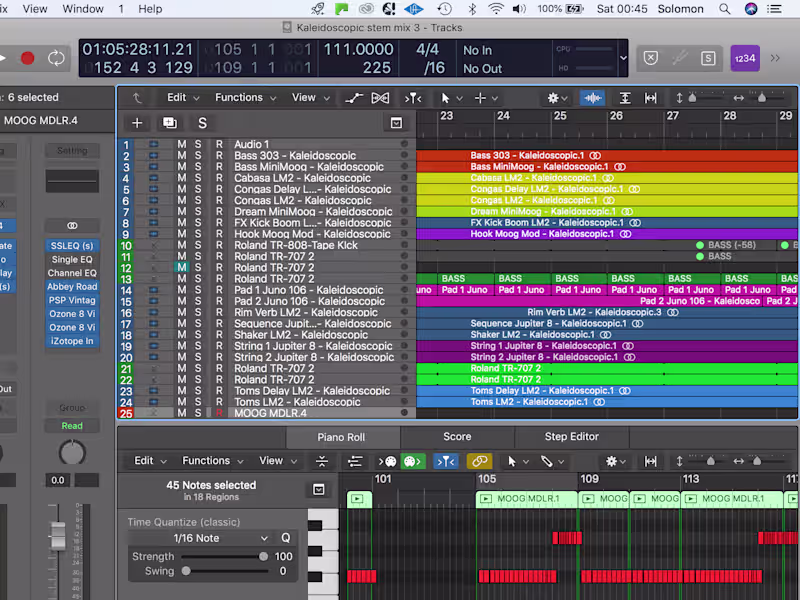800x600 pixels.
Task: Click the automation curve icon in Tracks toolbar
Action: [x=353, y=98]
